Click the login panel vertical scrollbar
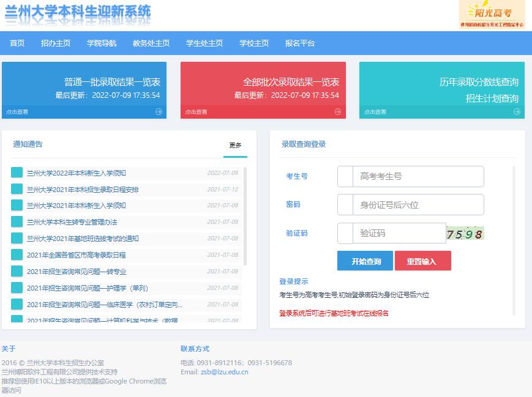 tap(514, 240)
